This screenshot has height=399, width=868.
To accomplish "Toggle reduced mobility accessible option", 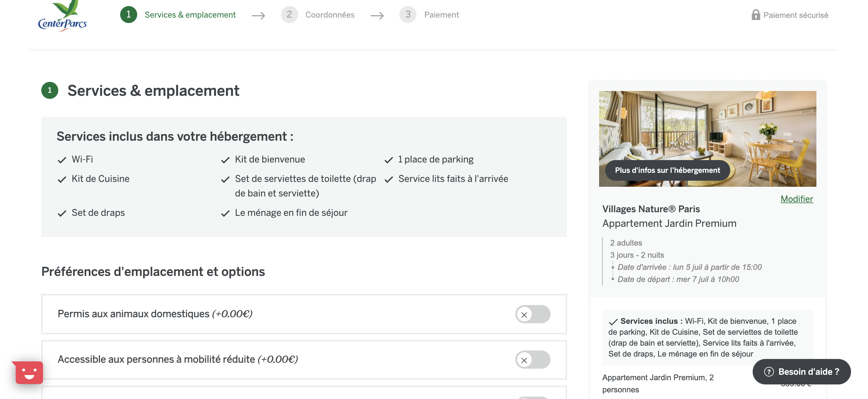I will point(532,359).
